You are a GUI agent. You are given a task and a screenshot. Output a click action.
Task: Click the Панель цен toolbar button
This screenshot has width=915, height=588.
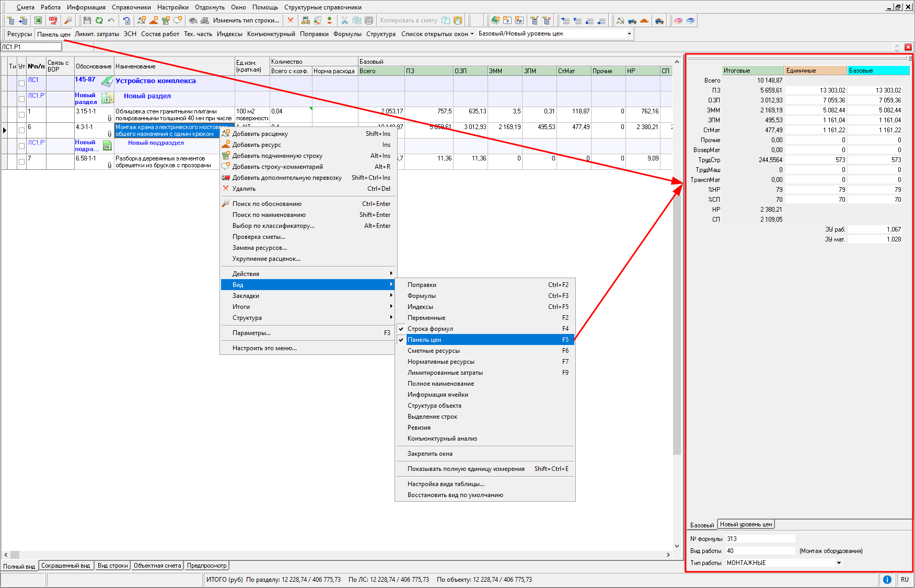53,34
